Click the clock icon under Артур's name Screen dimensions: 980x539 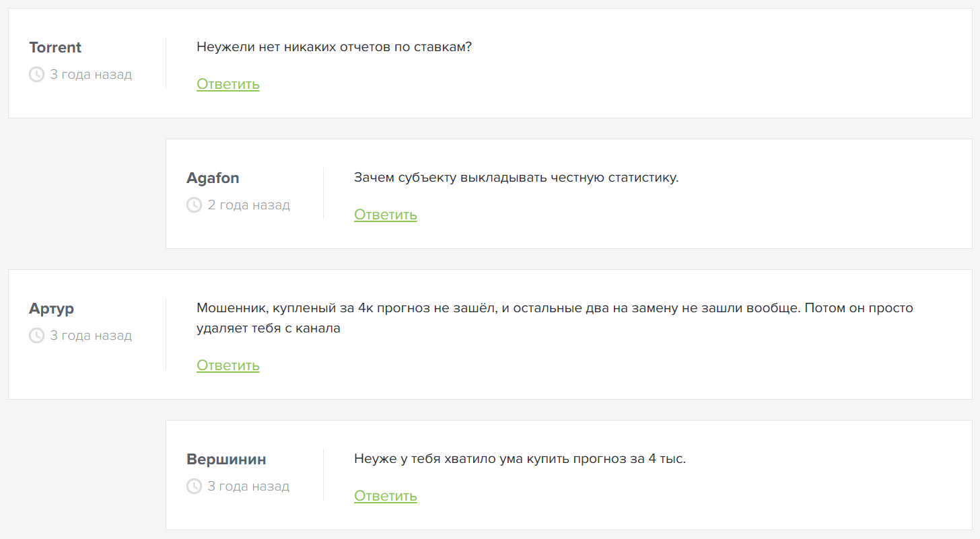36,336
